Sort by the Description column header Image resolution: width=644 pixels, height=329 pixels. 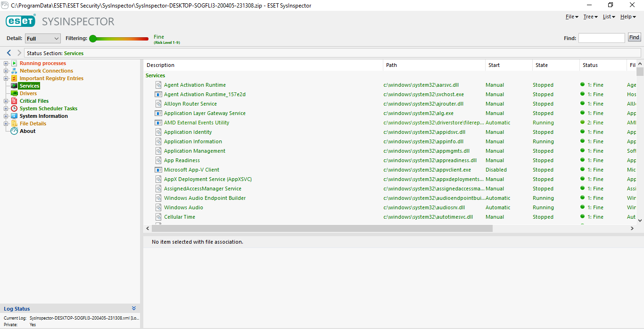(x=263, y=65)
